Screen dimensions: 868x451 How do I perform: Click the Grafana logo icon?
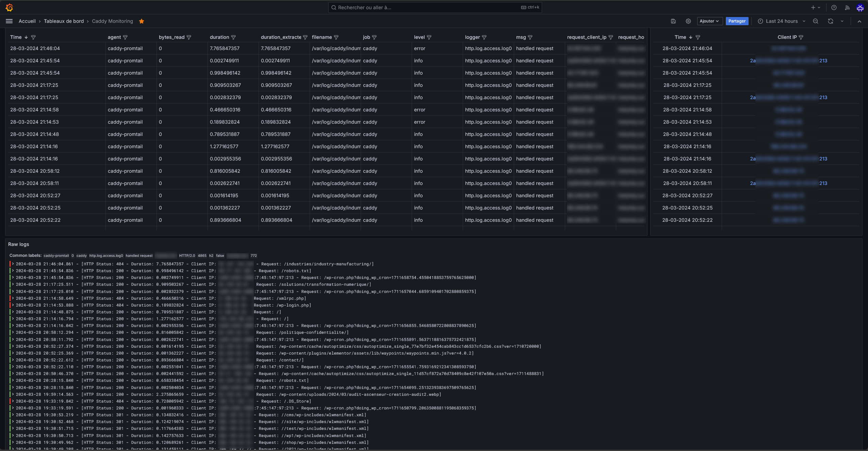9,7
